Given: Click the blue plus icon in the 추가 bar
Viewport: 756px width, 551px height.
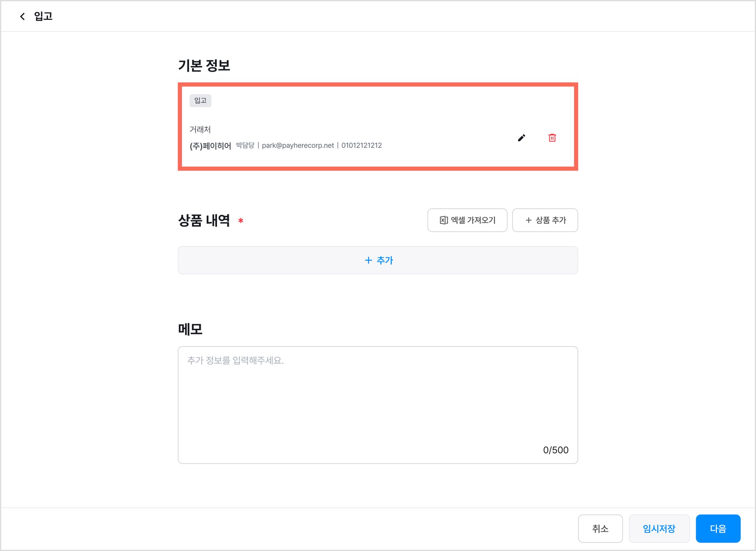Looking at the screenshot, I should tap(368, 260).
